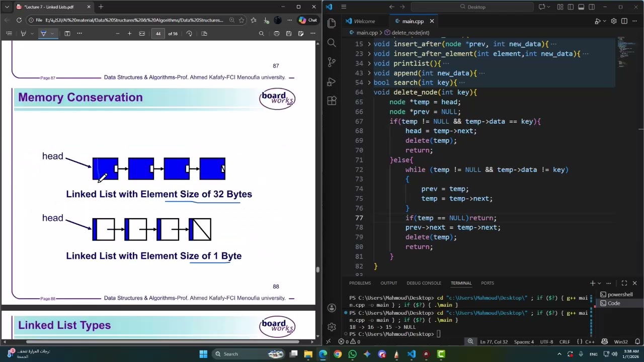Viewport: 644px width, 362px height.
Task: Click the VS Code Desktop search box
Action: click(472, 7)
